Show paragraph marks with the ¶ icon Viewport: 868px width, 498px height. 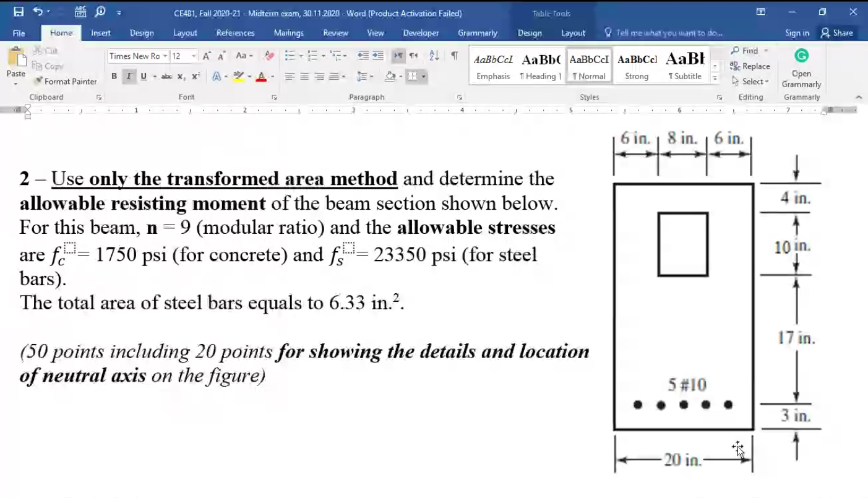point(455,56)
